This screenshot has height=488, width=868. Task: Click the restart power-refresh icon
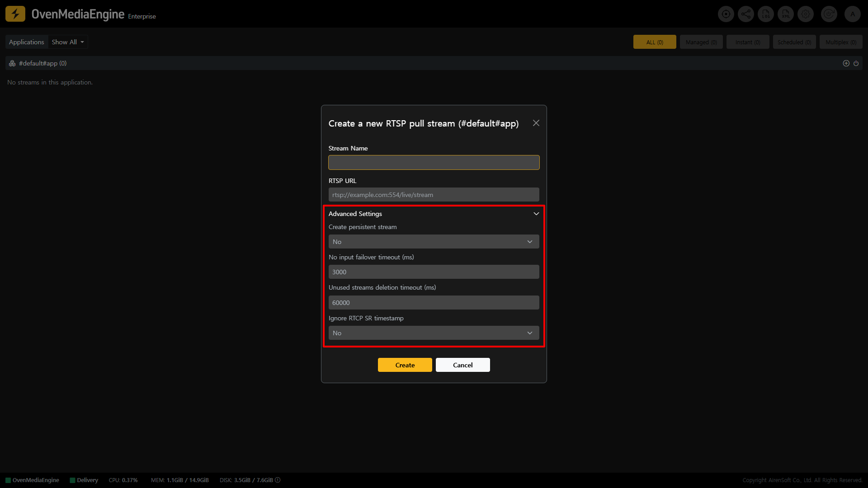(x=829, y=14)
